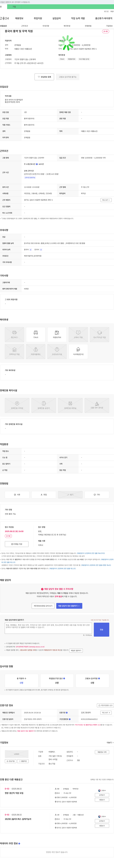Select the 기타 screening method
The image size is (114, 868).
(97, 495)
